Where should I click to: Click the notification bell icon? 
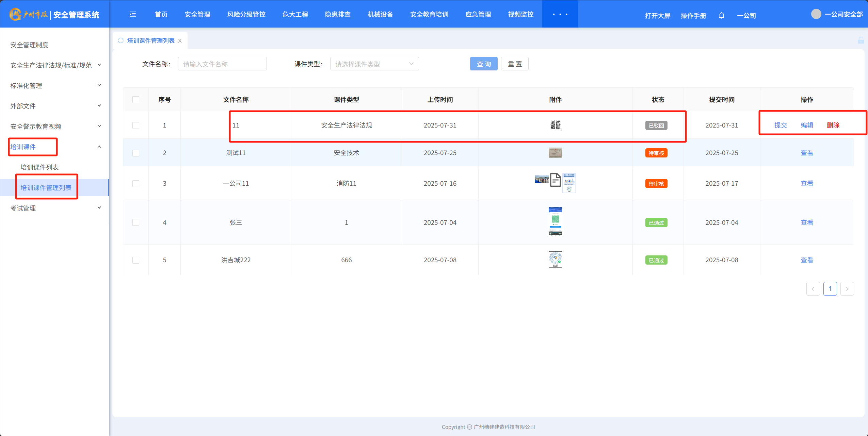point(721,16)
